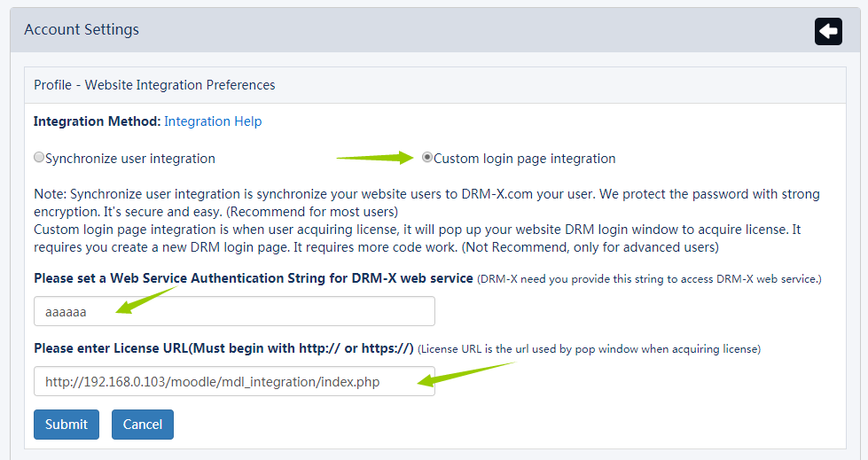Click green arrow pointing at Custom login radio
This screenshot has width=868, height=460.
pyautogui.click(x=374, y=158)
